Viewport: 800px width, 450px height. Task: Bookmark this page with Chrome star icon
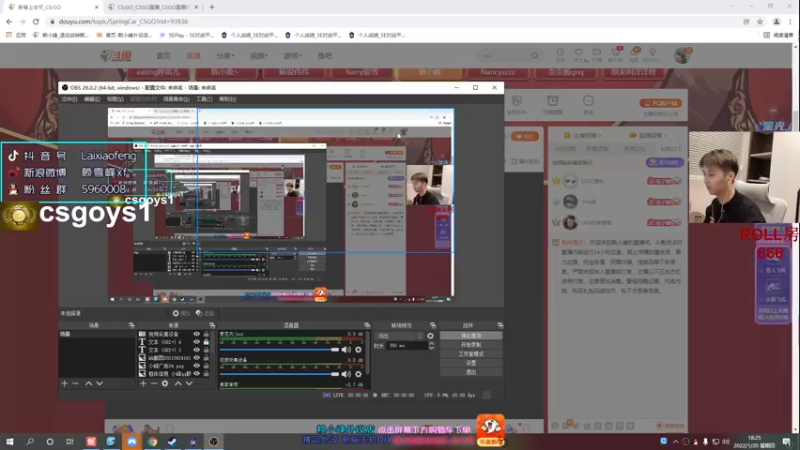(x=760, y=21)
